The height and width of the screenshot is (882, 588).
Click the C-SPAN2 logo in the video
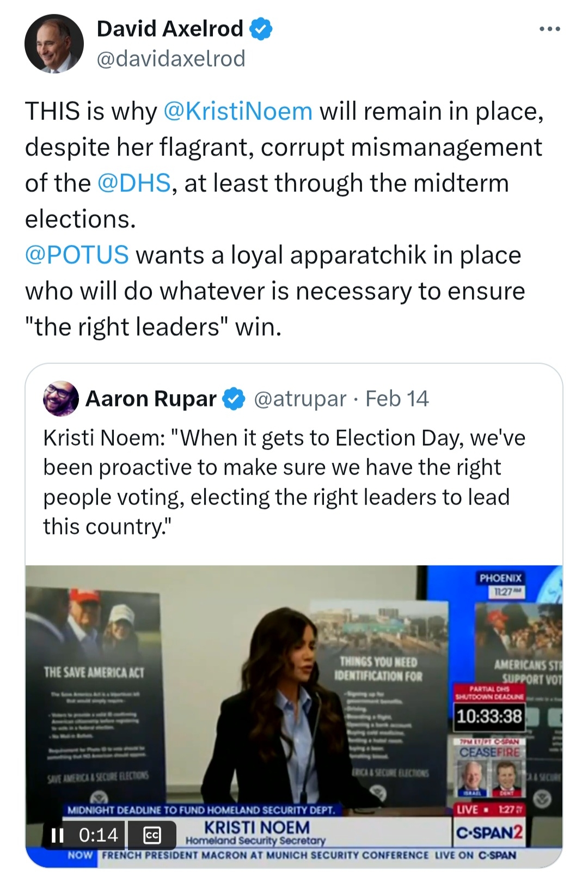click(x=489, y=832)
